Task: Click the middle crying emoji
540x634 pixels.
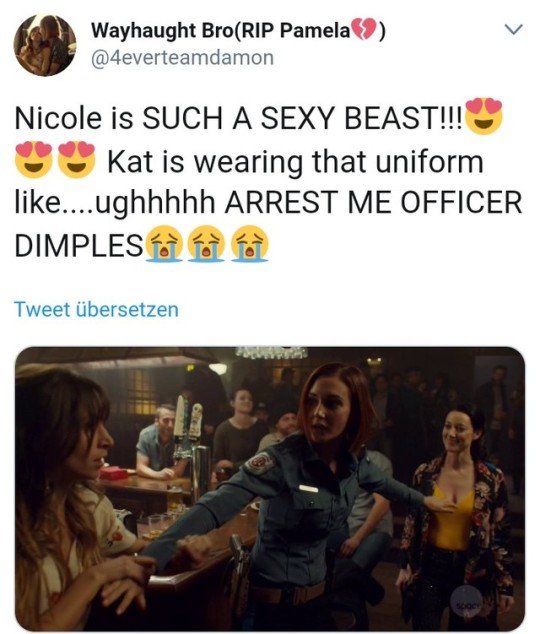Action: (206, 244)
